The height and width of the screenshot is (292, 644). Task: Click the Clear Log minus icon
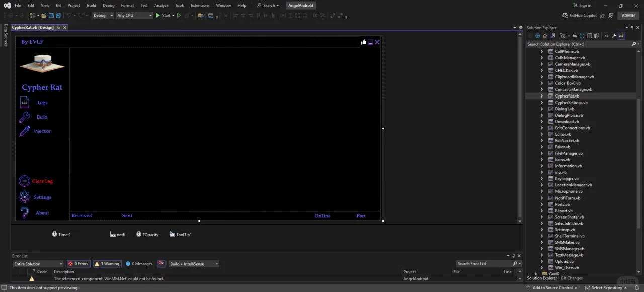(24, 181)
